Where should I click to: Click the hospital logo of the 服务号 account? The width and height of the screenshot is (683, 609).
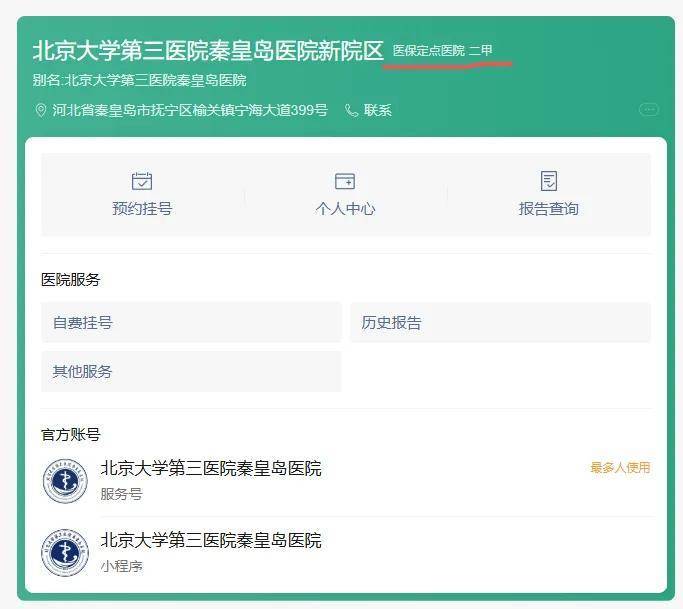(65, 481)
